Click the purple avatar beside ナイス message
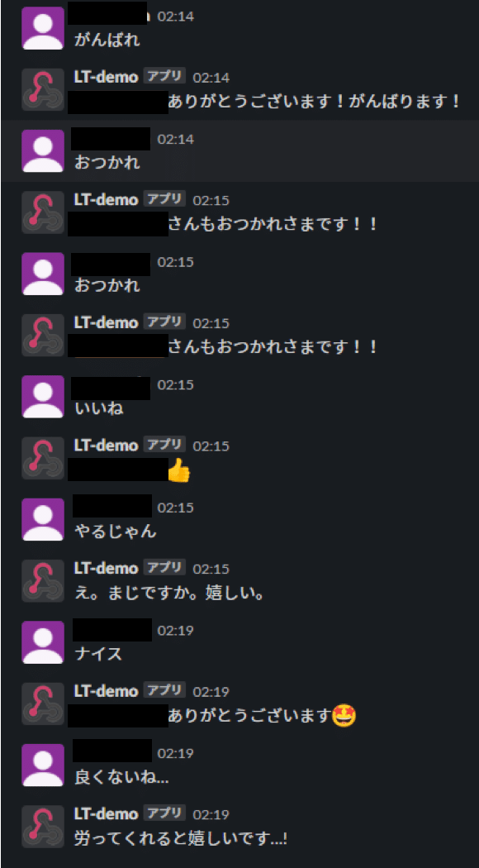The height and width of the screenshot is (868, 479). click(43, 642)
